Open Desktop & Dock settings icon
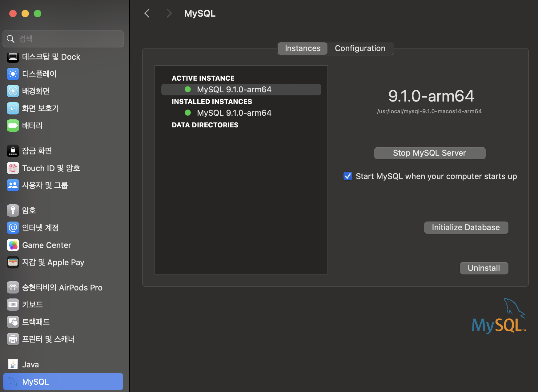Image resolution: width=538 pixels, height=392 pixels. pos(13,57)
